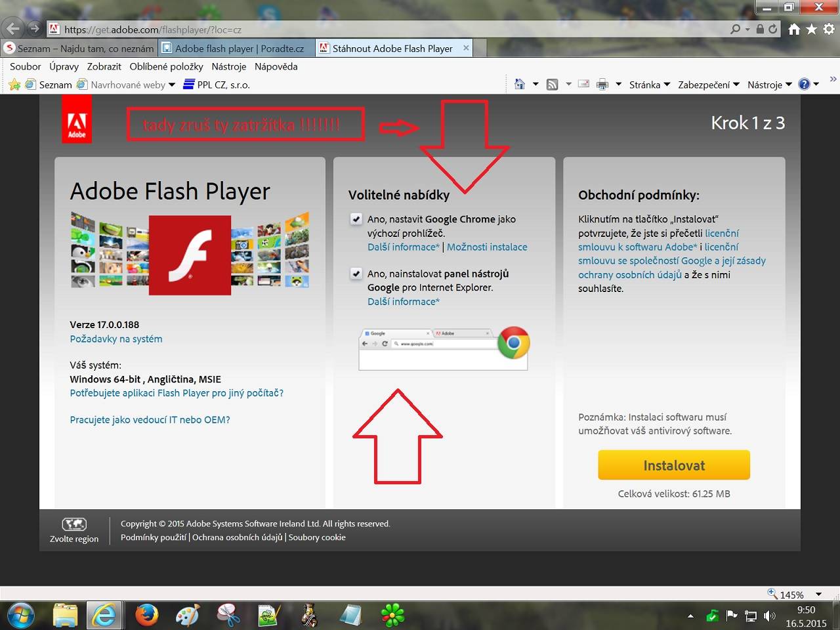Uncheck the Google Chrome default browser checkbox
The image size is (840, 630).
click(356, 219)
